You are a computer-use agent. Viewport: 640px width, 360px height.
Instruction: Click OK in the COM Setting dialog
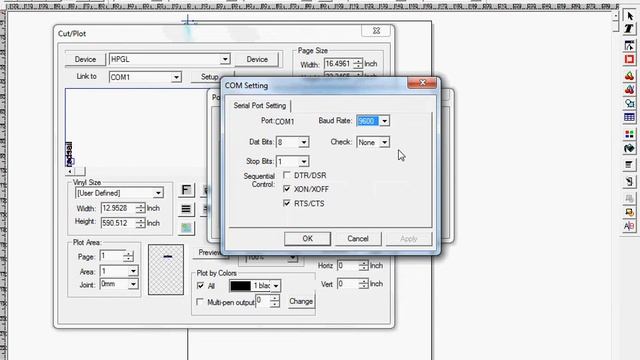click(x=307, y=239)
